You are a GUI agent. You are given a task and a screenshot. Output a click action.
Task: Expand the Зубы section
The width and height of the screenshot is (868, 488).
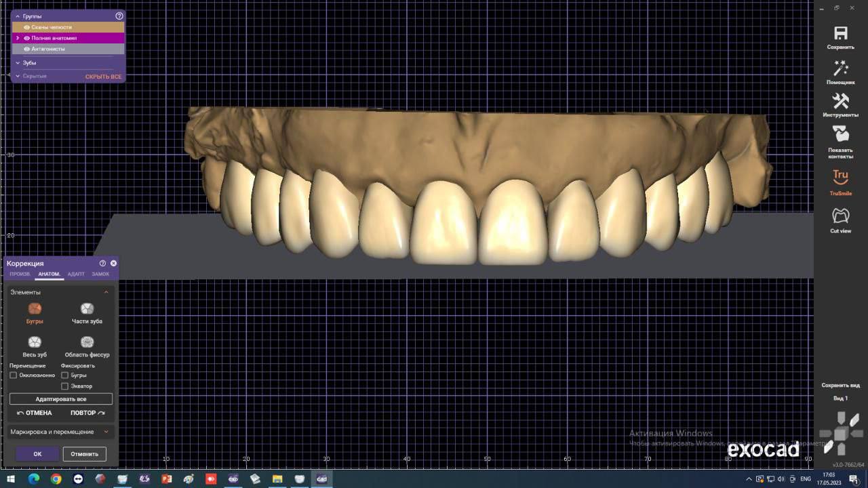18,63
